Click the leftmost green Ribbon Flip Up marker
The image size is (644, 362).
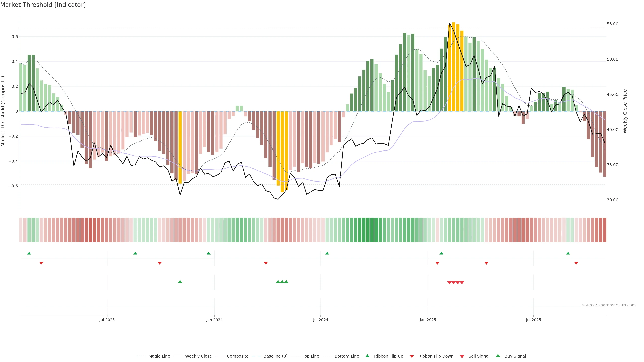pos(29,253)
